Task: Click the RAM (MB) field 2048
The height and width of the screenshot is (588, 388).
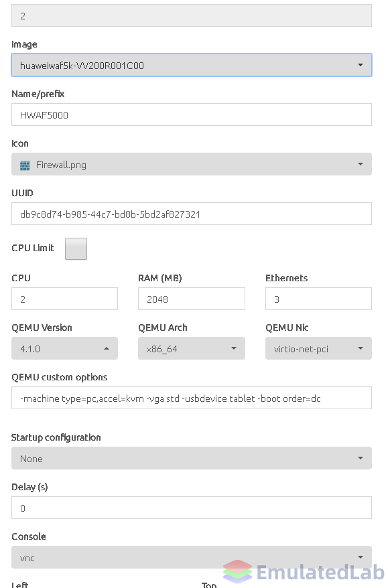Action: (192, 299)
